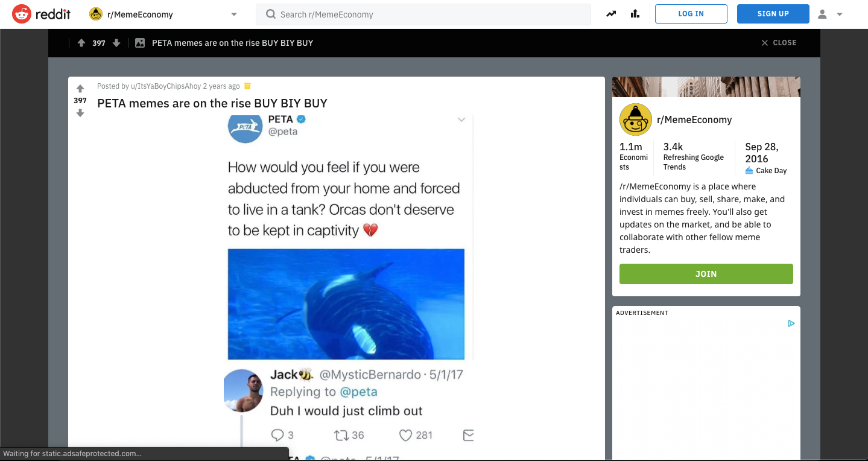The height and width of the screenshot is (461, 868).
Task: Click the gold award icon near post date
Action: pos(247,86)
